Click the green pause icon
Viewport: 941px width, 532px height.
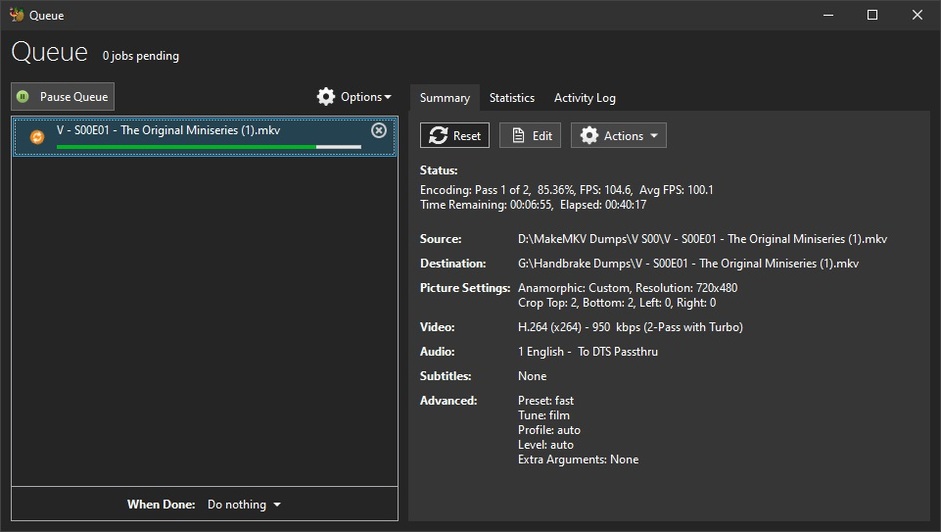23,97
